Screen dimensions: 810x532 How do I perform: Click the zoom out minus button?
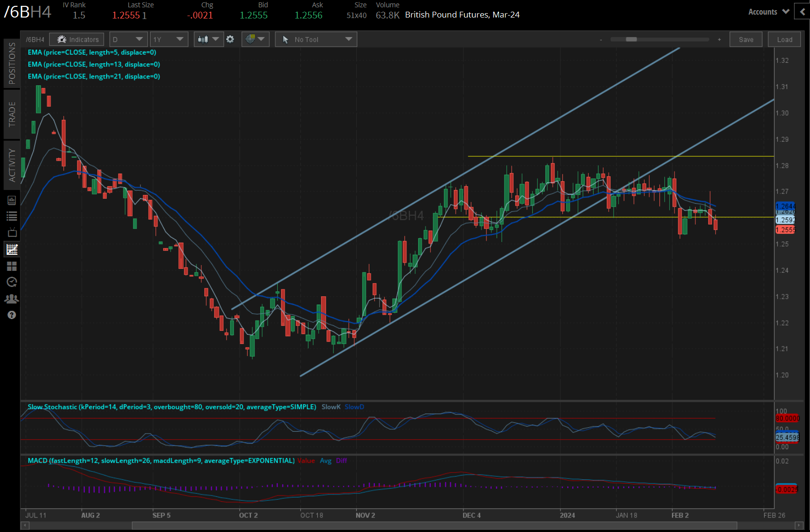coord(601,39)
